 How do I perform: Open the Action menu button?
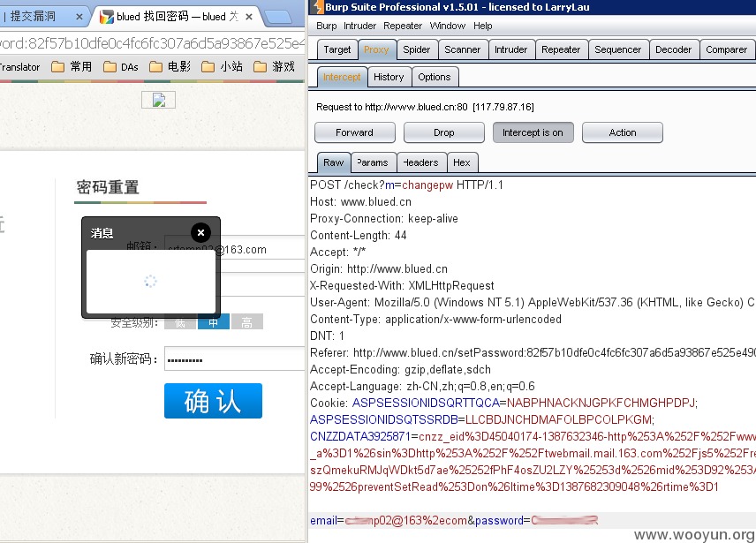pyautogui.click(x=623, y=132)
